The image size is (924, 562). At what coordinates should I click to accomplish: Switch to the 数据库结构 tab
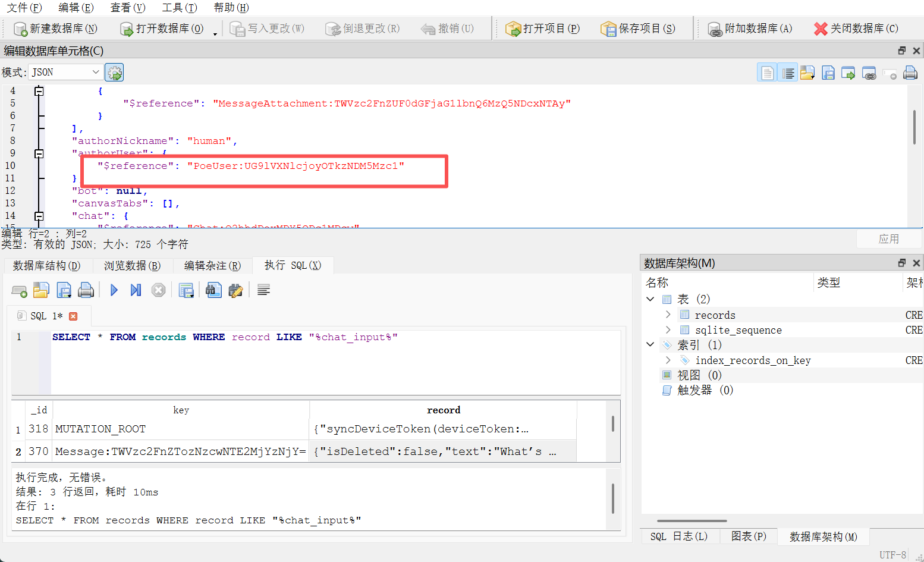click(x=46, y=265)
